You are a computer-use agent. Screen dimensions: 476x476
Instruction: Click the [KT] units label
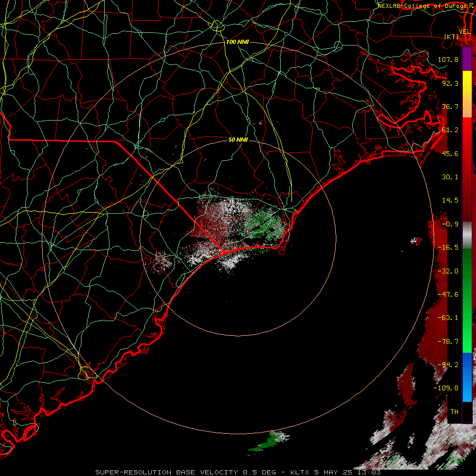pos(452,36)
